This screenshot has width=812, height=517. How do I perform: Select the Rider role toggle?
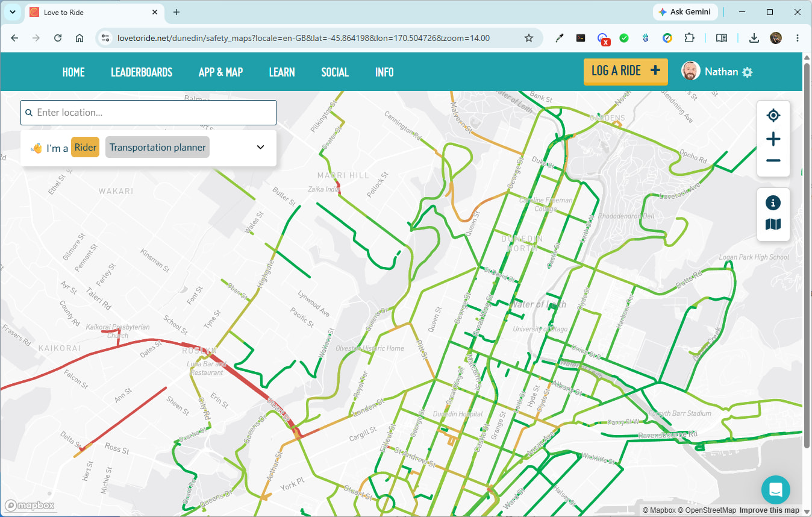86,147
